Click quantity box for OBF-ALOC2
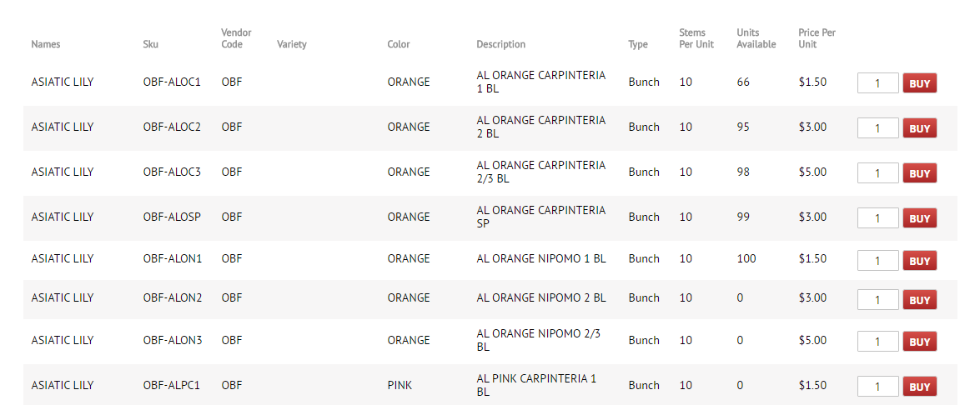This screenshot has height=405, width=980. (x=877, y=128)
